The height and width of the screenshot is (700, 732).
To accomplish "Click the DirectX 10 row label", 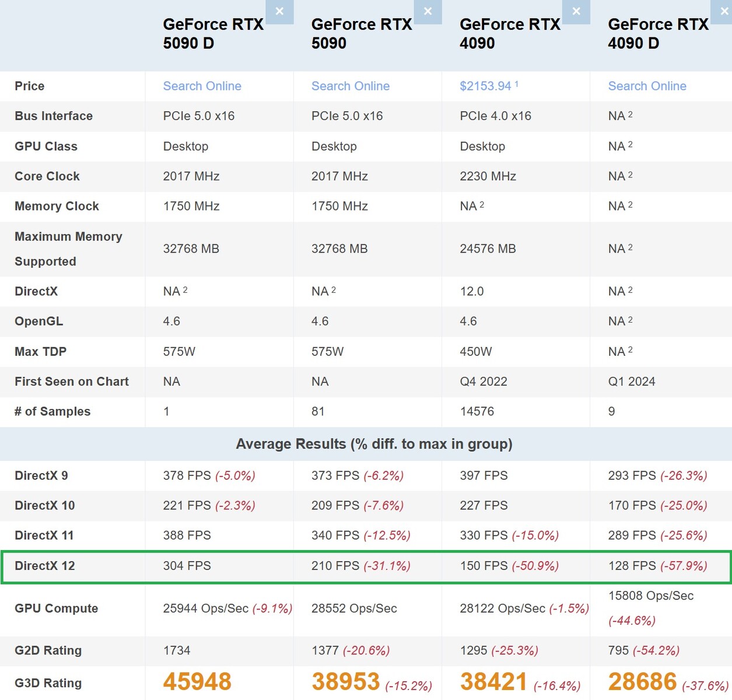I will (x=45, y=506).
